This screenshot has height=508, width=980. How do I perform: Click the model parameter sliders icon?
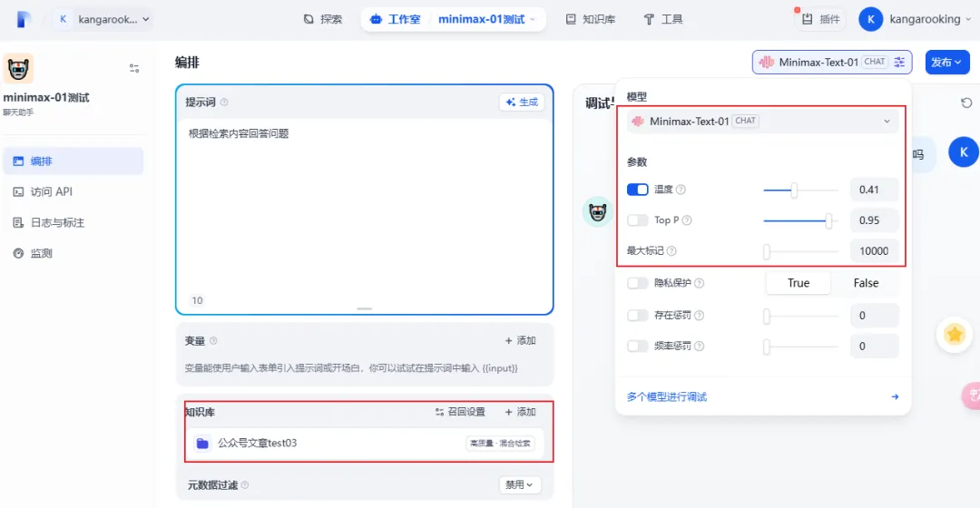click(x=899, y=62)
